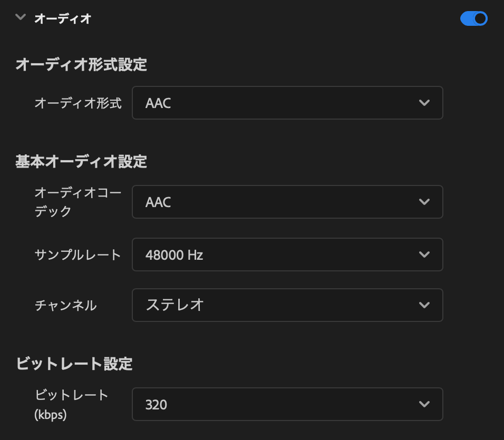This screenshot has height=440, width=504.
Task: Click the chevron icon on the bitrate field
Action: [x=424, y=404]
